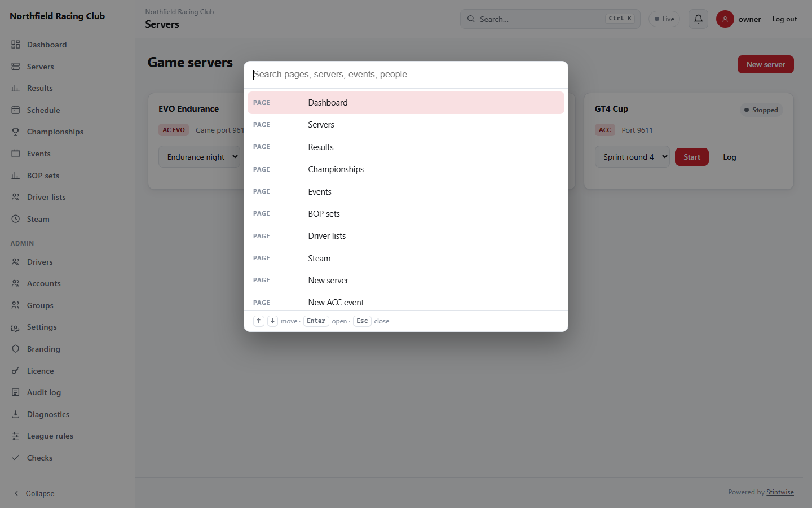Start the GT4 Cup server

pyautogui.click(x=692, y=157)
